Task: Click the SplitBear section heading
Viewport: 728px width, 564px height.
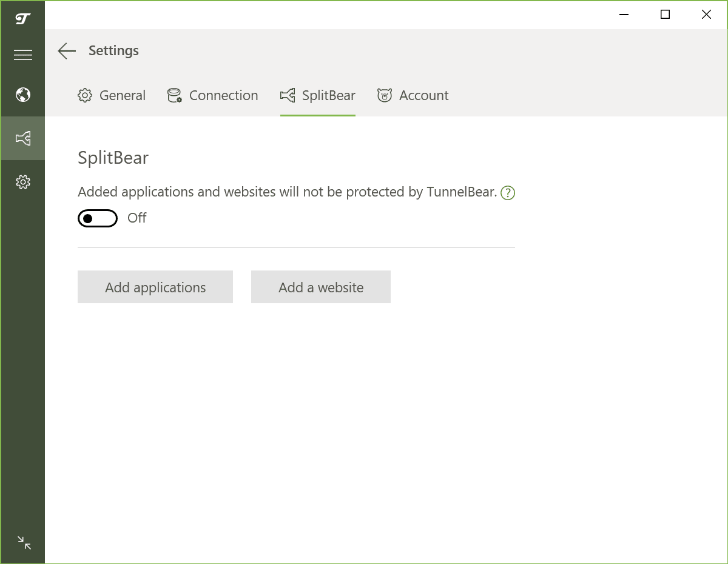Action: [113, 158]
